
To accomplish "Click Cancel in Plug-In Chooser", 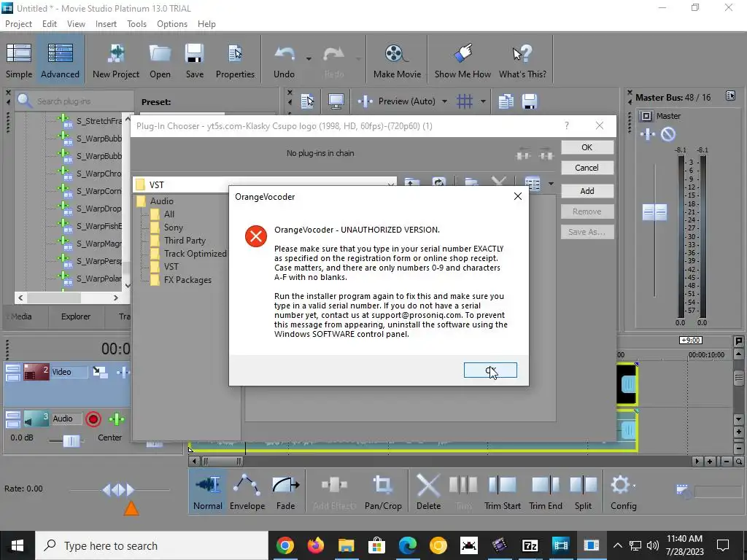I will (x=587, y=168).
